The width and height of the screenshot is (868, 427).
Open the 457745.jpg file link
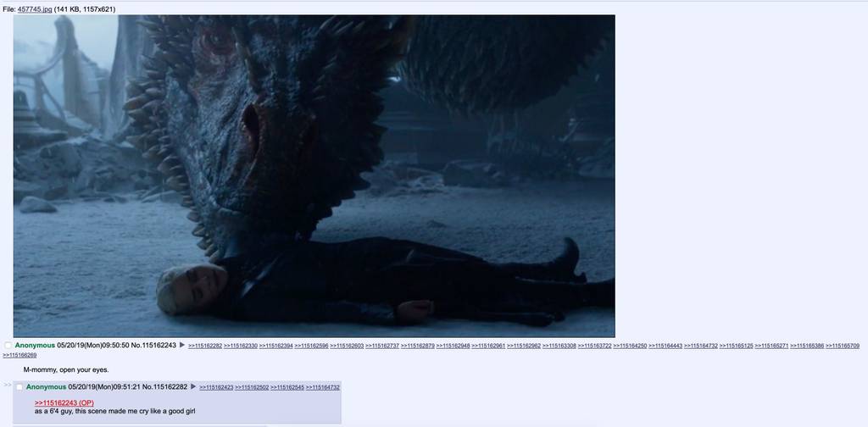35,9
